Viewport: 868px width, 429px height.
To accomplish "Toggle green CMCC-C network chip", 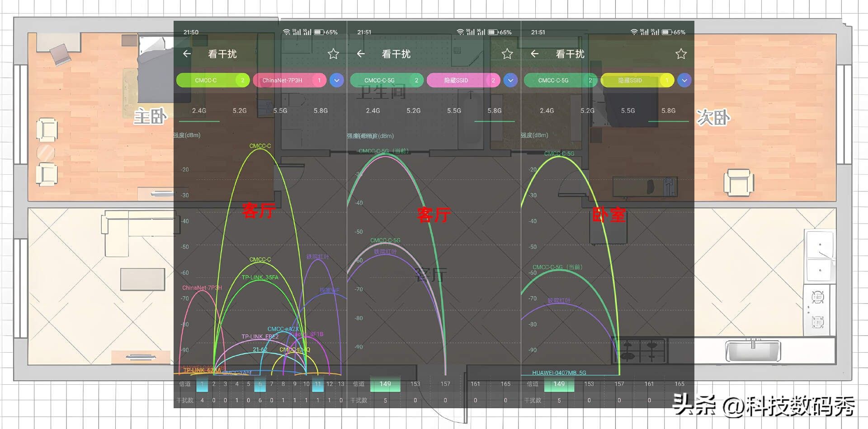I will (x=213, y=80).
